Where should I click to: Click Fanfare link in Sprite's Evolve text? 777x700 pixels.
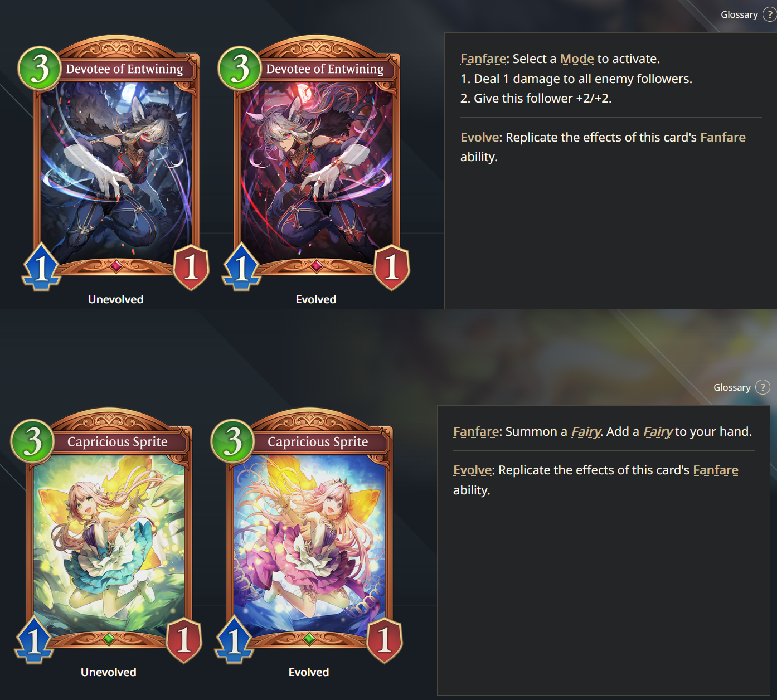[x=716, y=470]
